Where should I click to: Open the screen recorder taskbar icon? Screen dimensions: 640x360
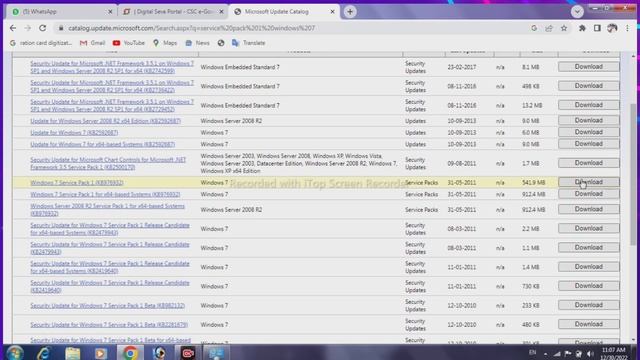point(188,353)
